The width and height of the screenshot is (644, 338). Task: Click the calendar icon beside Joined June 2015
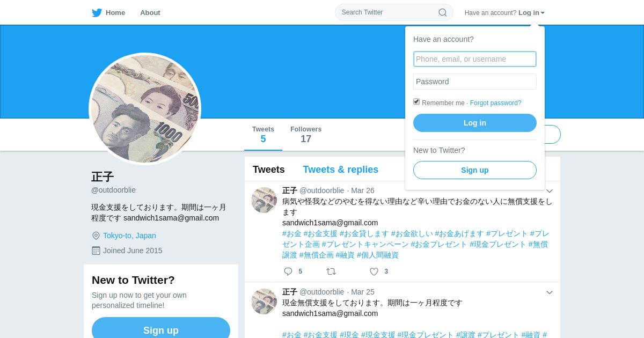tap(96, 251)
